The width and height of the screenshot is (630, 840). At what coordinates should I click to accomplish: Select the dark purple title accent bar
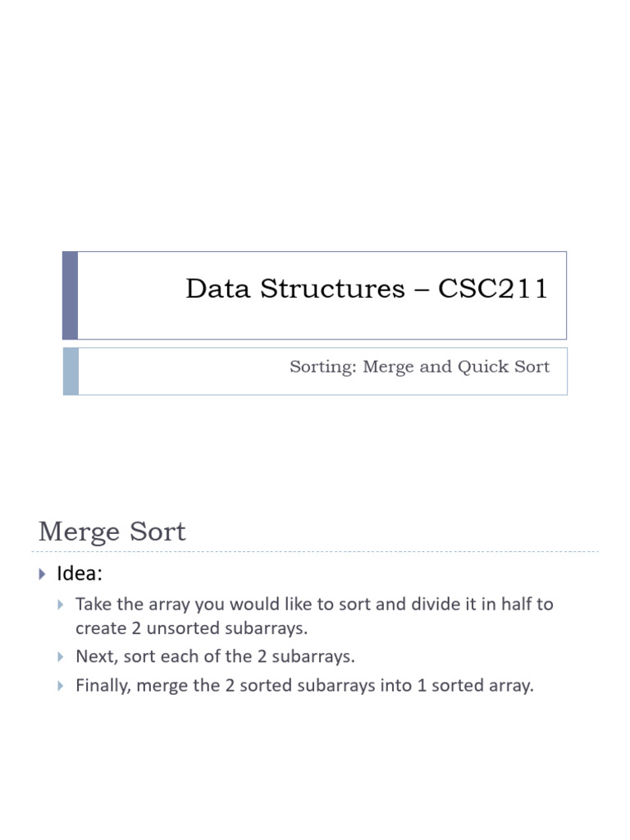71,295
